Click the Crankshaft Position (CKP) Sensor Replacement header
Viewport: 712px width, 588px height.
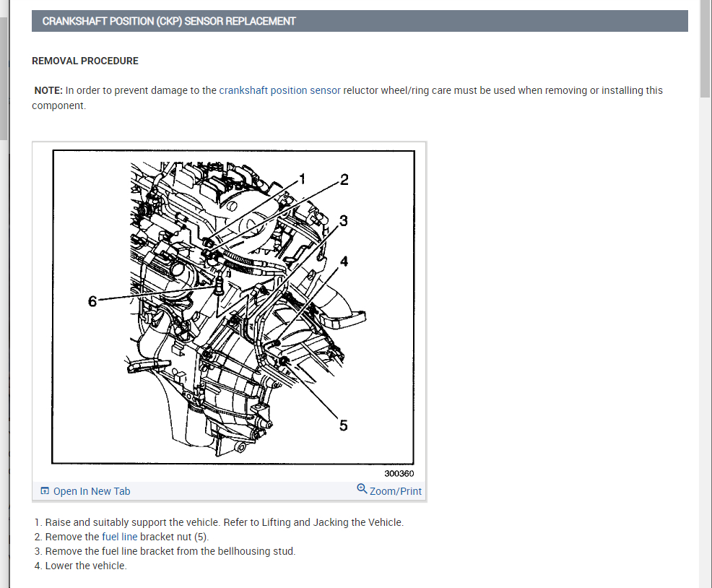[x=360, y=22]
